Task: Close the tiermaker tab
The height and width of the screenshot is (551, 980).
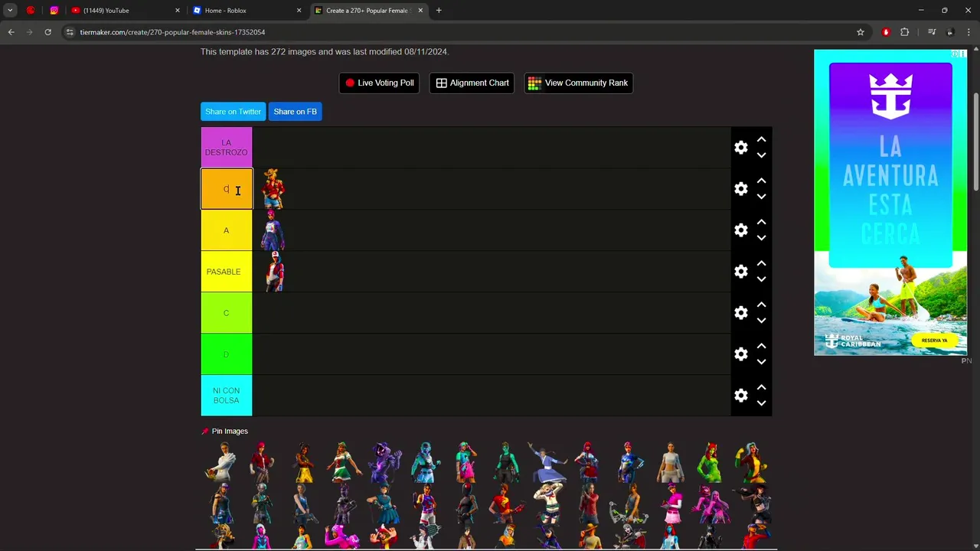Action: click(420, 11)
